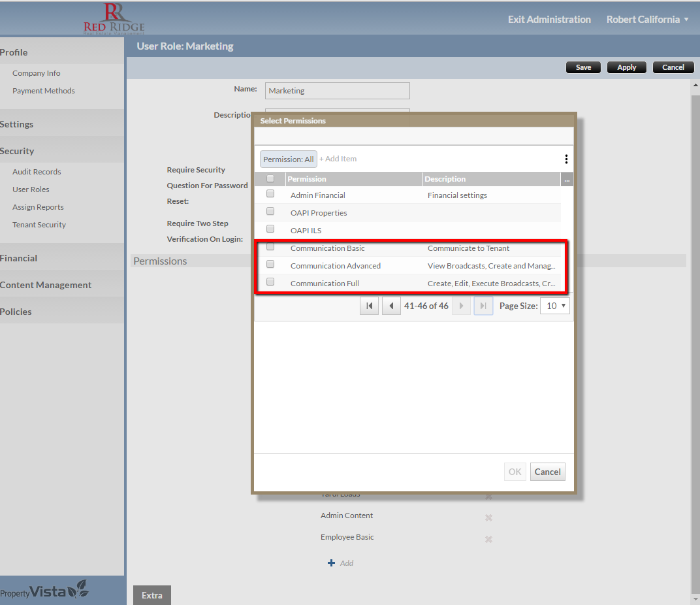
Task: Open User Roles in sidebar
Action: 31,189
